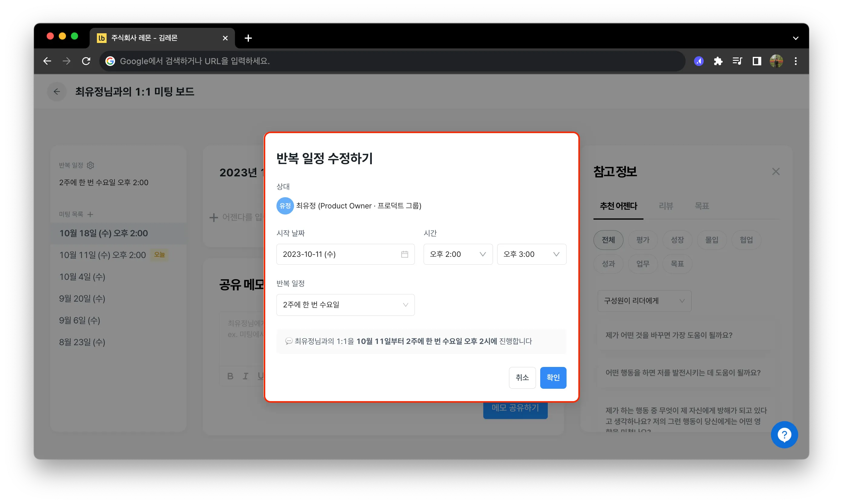Open the blue help question mark button

[x=784, y=435]
